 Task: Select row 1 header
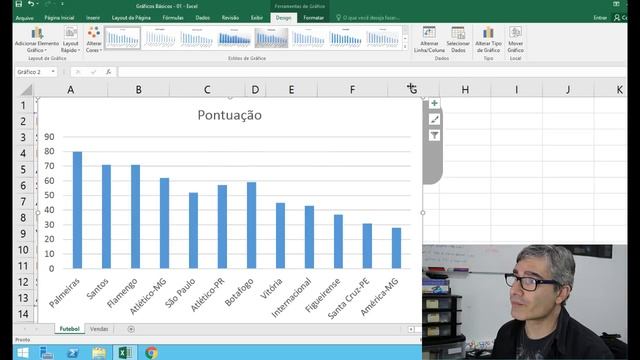pyautogui.click(x=23, y=105)
